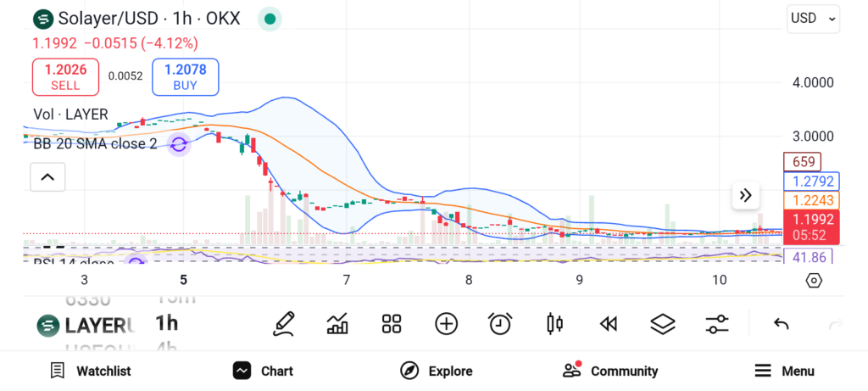Viewport: 868px width, 391px height.
Task: Collapse the indicator legend with chevron
Action: pos(47,177)
